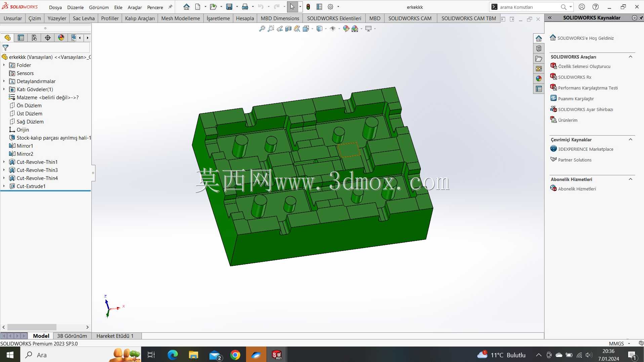This screenshot has height=362, width=644.
Task: Open the Dosya menu
Action: (55, 7)
